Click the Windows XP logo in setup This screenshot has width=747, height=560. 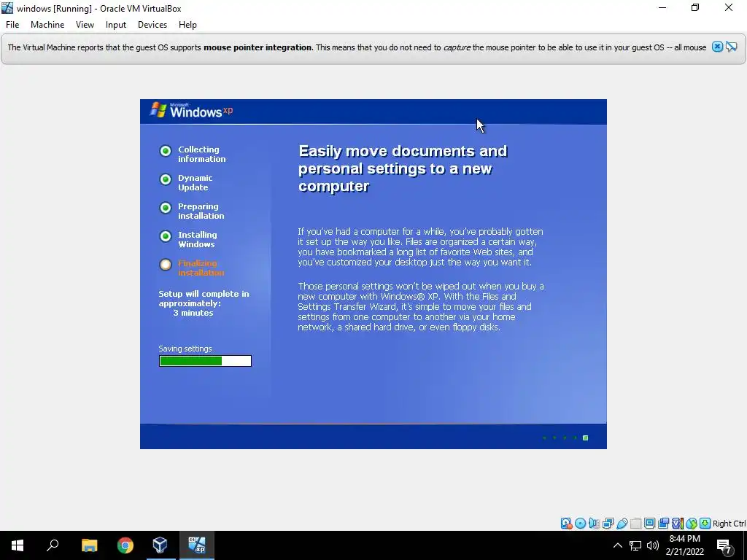click(x=192, y=111)
